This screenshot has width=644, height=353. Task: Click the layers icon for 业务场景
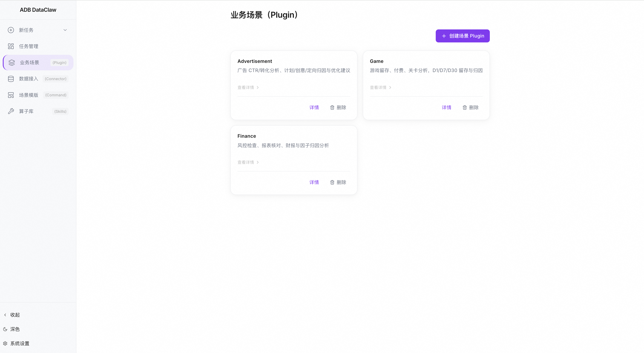point(12,62)
